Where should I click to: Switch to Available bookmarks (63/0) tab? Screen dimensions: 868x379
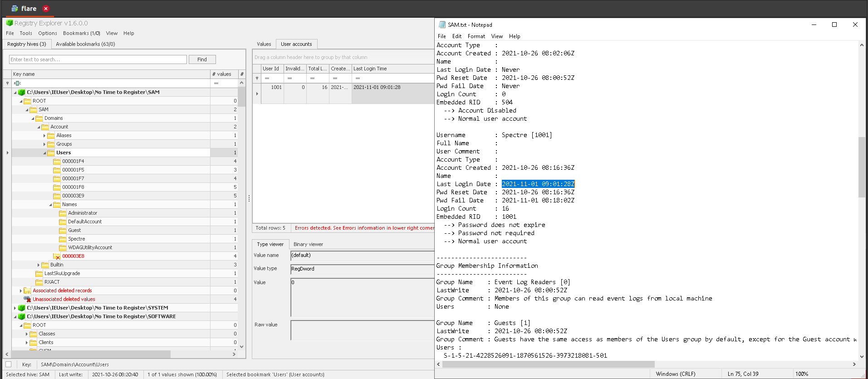[x=85, y=44]
